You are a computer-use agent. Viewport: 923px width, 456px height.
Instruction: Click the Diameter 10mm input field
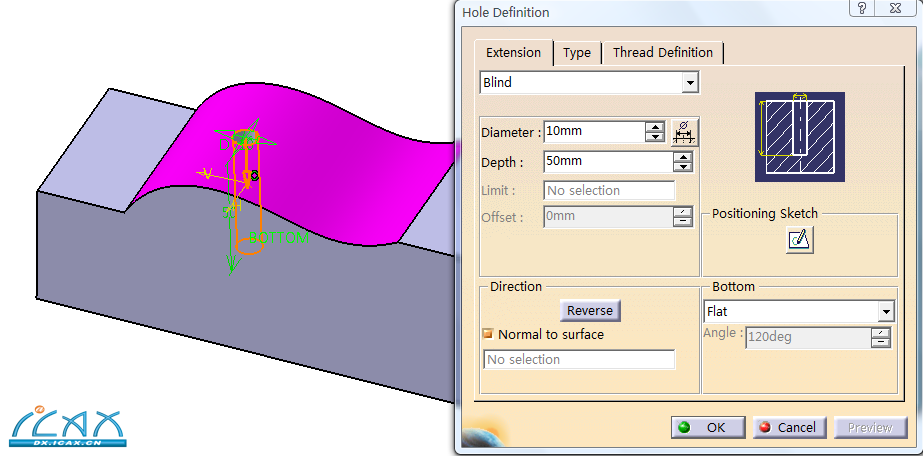pyautogui.click(x=593, y=132)
